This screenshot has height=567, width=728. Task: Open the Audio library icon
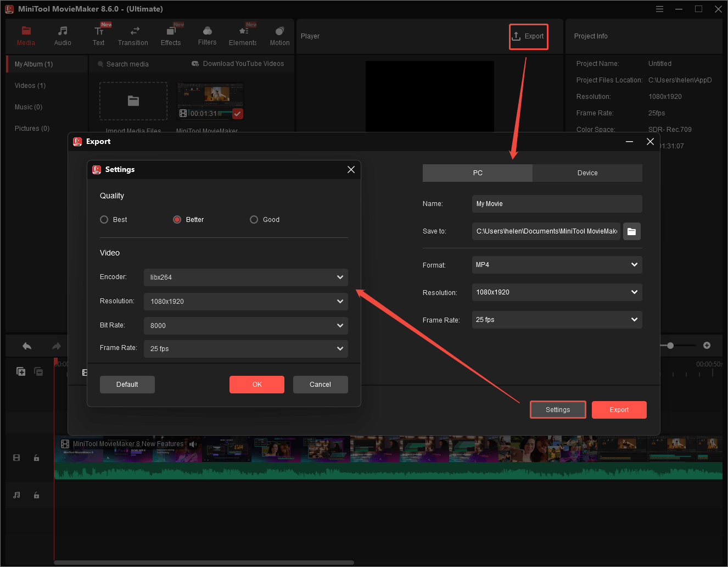(63, 31)
